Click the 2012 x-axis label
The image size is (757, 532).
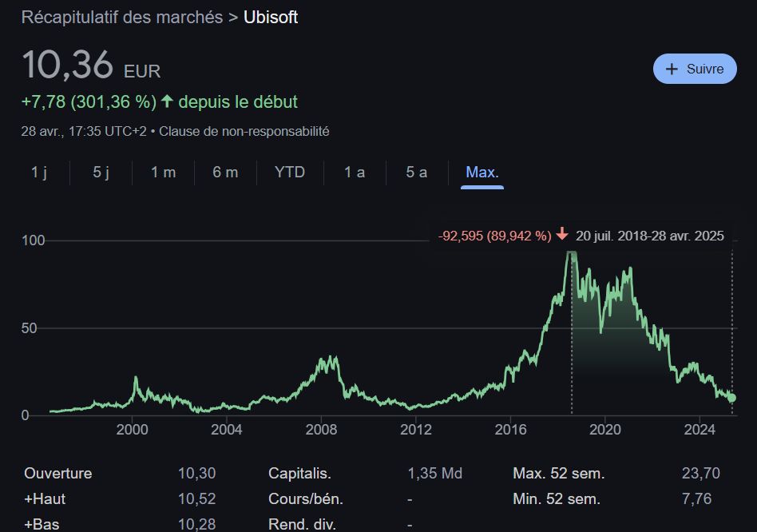[416, 429]
